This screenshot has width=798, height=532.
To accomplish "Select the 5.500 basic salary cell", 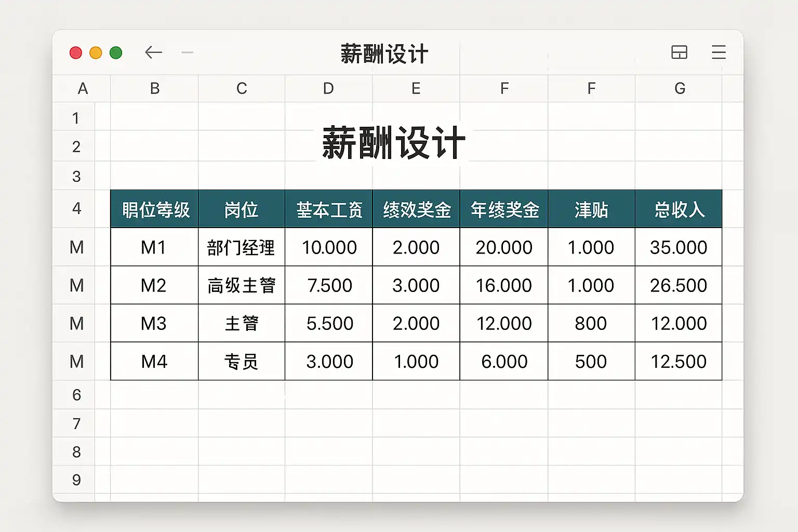I will click(x=329, y=323).
